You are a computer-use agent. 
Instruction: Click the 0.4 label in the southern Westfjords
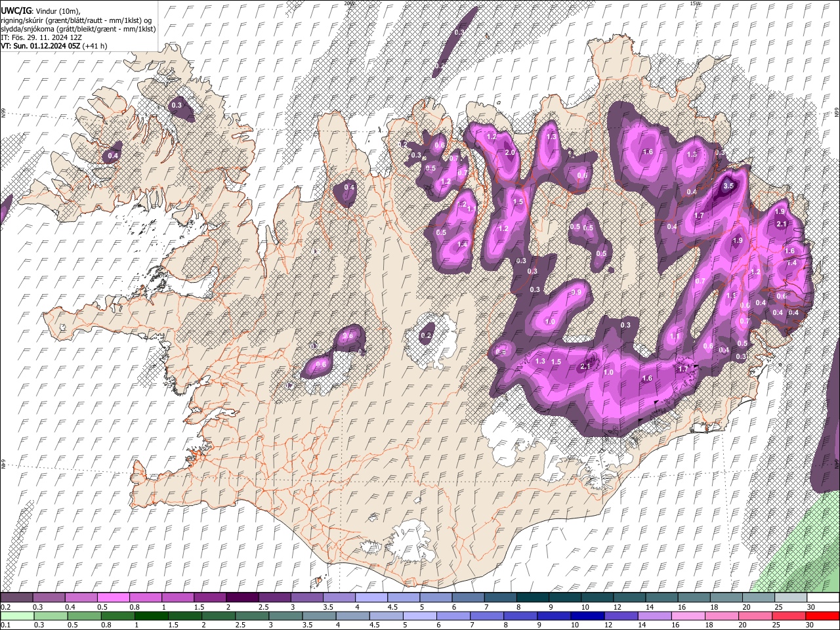tap(113, 156)
